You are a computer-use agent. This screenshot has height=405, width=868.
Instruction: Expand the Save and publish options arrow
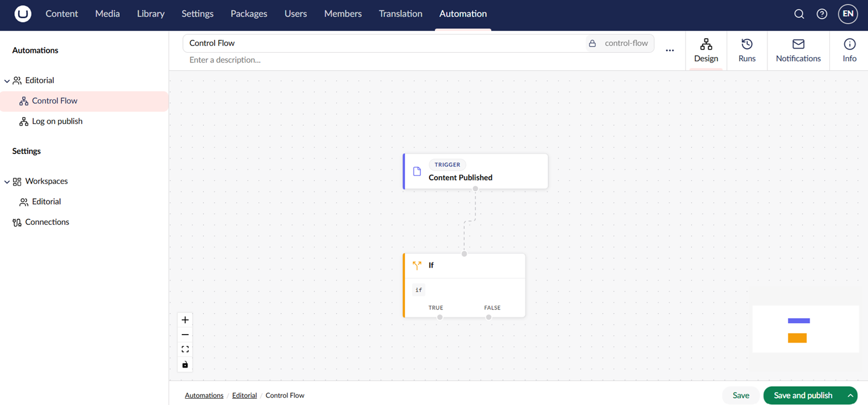[x=850, y=395]
